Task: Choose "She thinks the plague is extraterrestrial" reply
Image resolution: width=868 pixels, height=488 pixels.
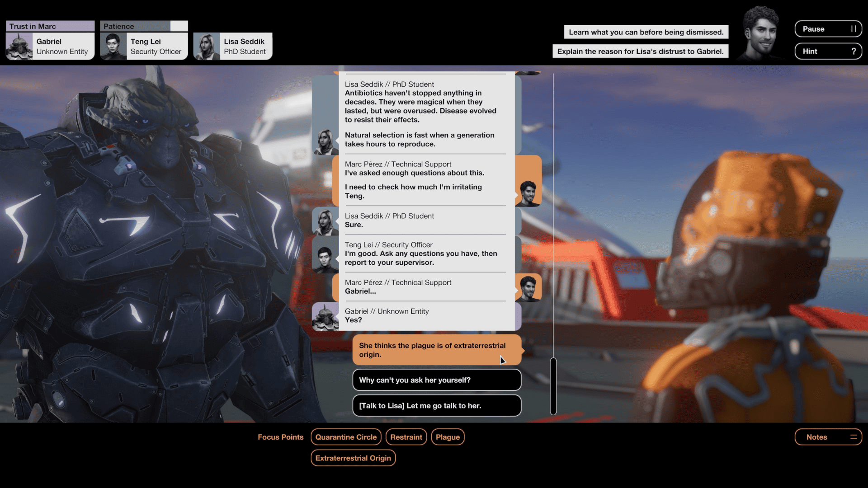Action: click(436, 350)
